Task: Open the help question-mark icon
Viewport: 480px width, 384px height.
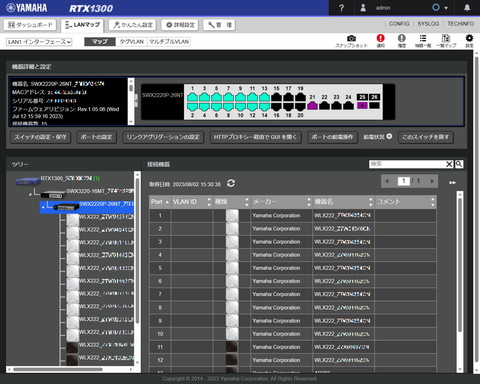Action: click(341, 8)
